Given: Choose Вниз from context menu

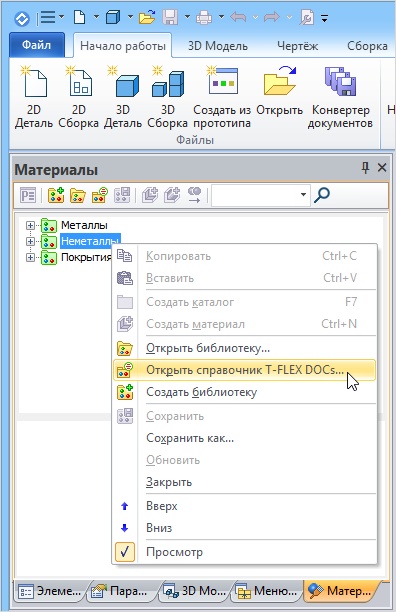Looking at the screenshot, I should [244, 528].
